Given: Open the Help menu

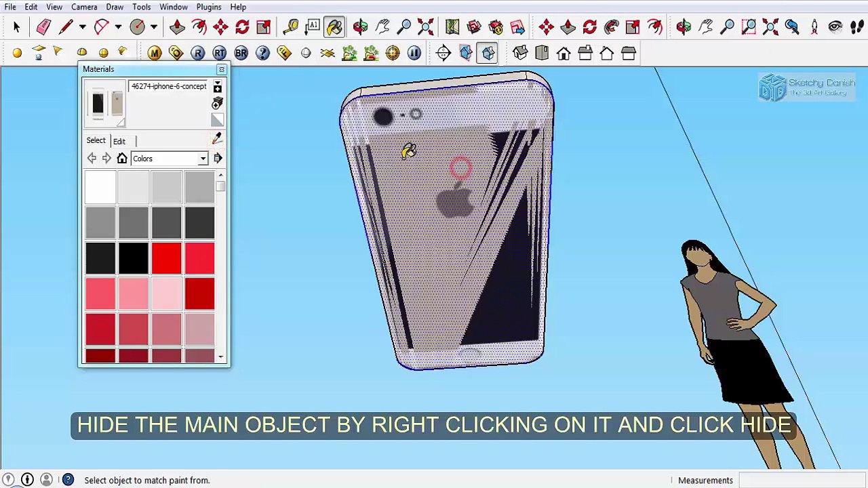Looking at the screenshot, I should pos(238,7).
